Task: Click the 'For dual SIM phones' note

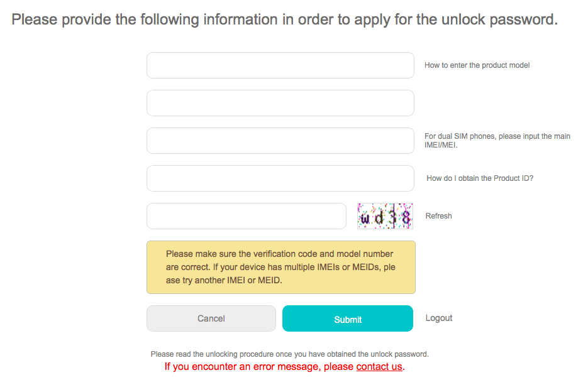Action: point(497,136)
